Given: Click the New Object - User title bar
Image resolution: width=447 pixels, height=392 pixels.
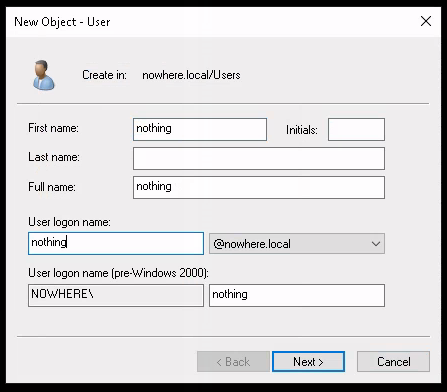Looking at the screenshot, I should (62, 22).
